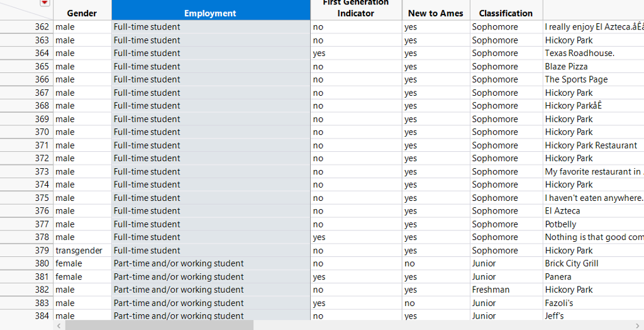The image size is (644, 330).
Task: Click the First Generation Indicator column header
Action: pos(355,9)
